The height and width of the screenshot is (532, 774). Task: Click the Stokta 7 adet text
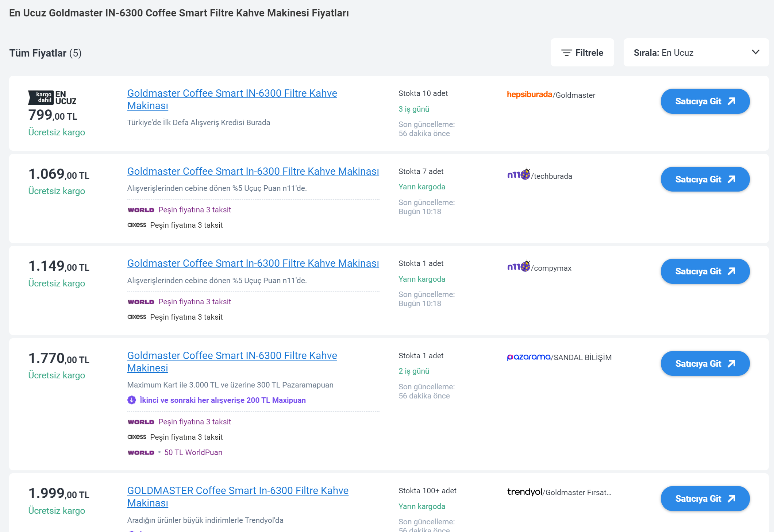[x=421, y=171]
